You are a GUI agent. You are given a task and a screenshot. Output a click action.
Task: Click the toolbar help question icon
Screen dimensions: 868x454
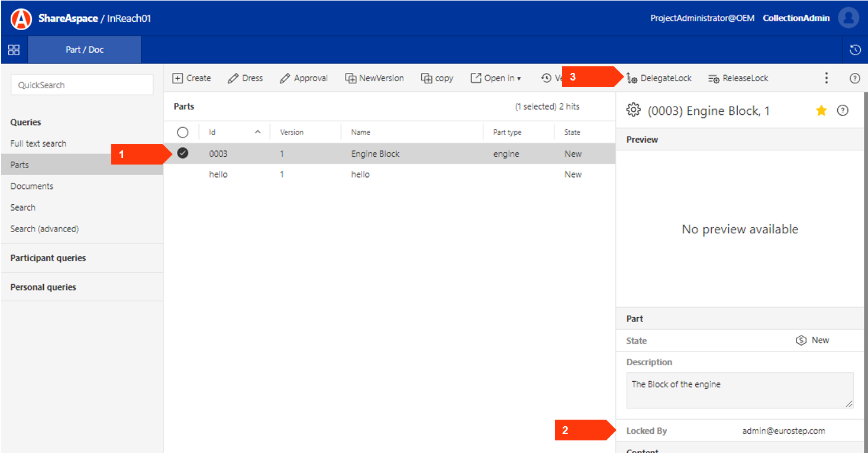click(x=855, y=78)
